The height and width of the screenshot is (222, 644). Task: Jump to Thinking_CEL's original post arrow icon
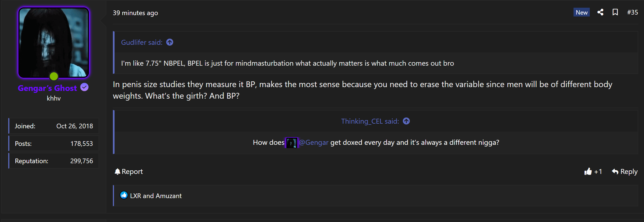pyautogui.click(x=406, y=121)
